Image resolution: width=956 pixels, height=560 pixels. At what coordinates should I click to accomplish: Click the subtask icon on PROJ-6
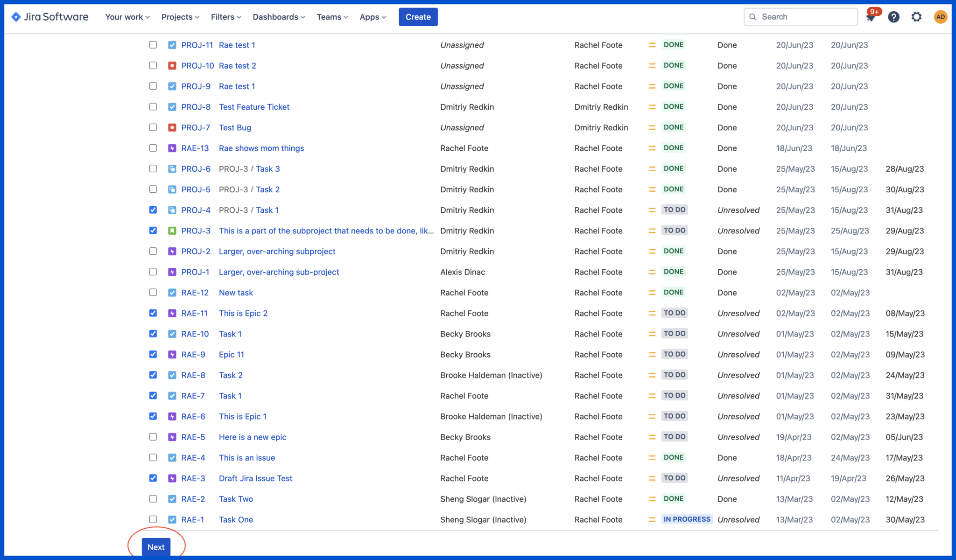(171, 168)
